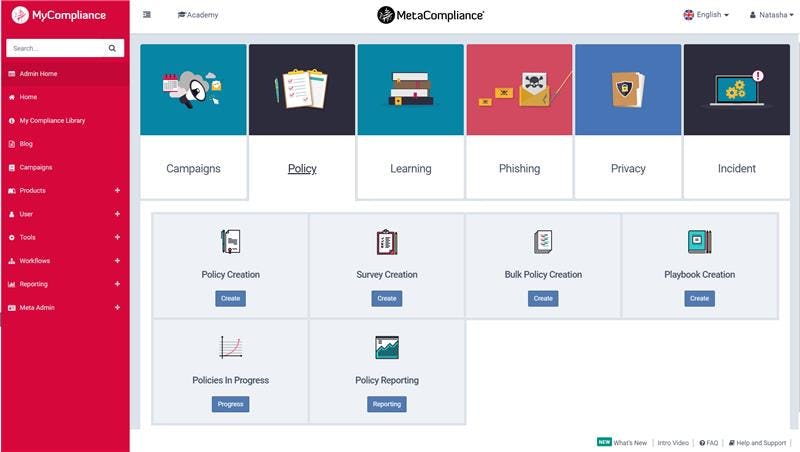Expand the Reporting plus sign in sidebar

(117, 284)
